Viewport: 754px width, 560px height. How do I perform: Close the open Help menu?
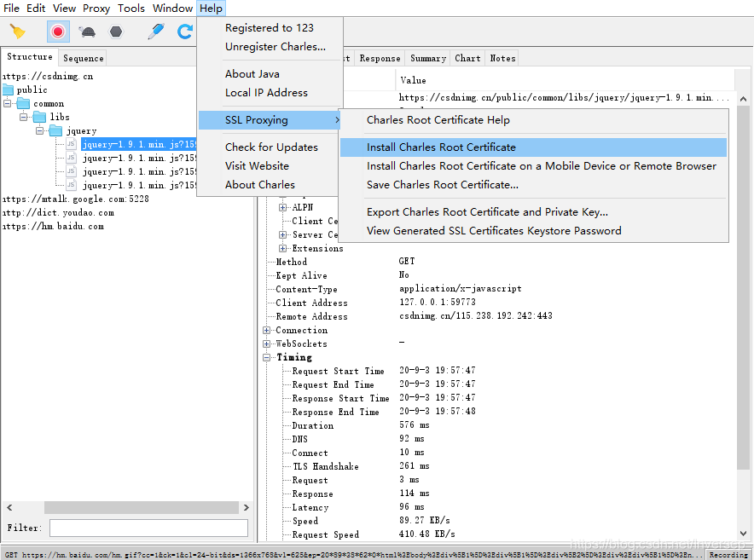point(211,9)
